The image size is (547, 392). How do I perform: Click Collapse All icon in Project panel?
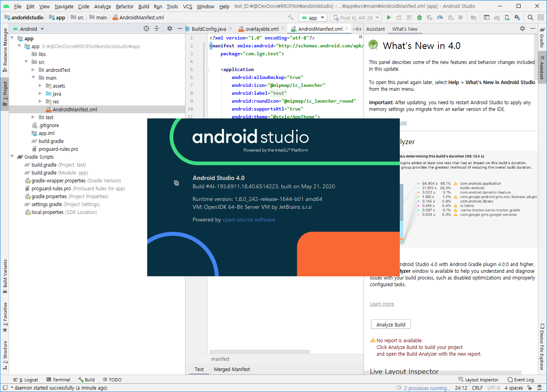[157, 28]
